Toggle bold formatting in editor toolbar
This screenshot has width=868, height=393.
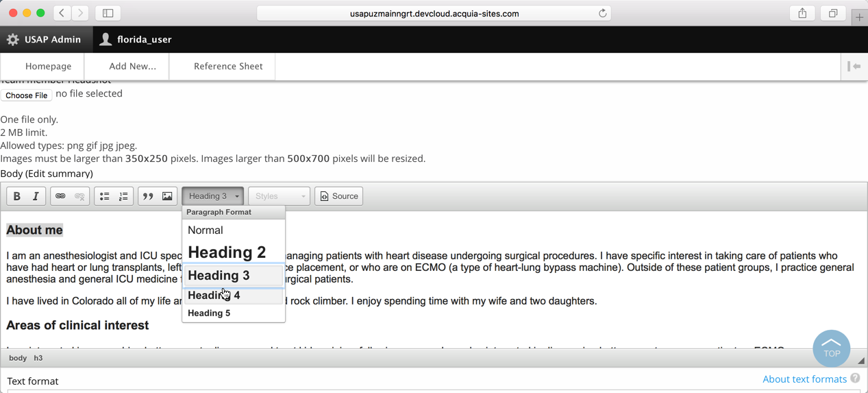click(17, 196)
